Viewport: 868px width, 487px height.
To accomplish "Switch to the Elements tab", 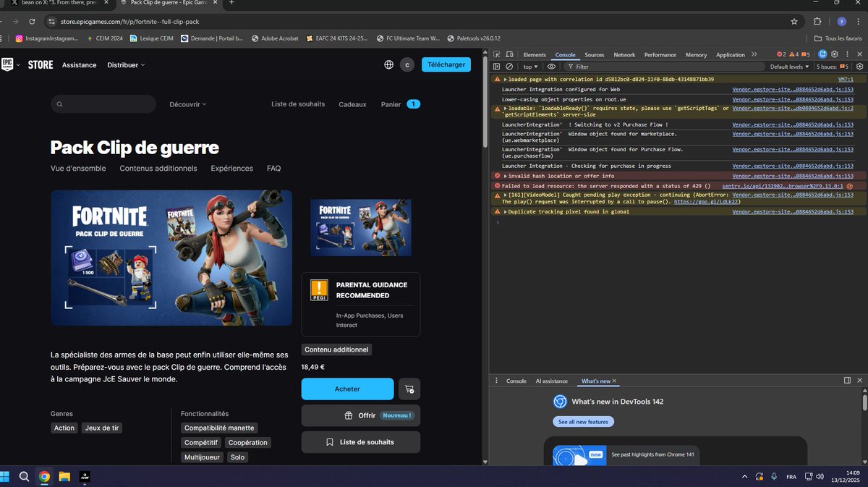I will tap(535, 55).
